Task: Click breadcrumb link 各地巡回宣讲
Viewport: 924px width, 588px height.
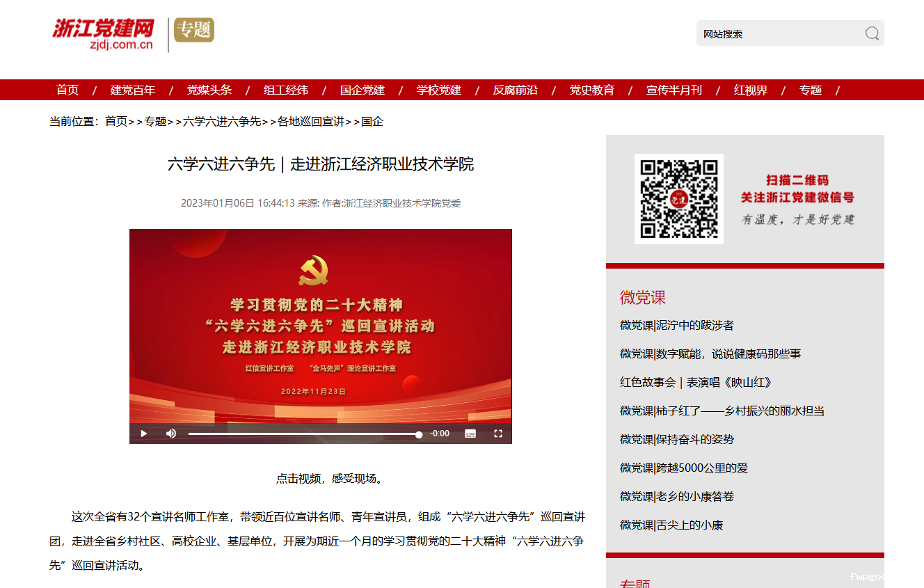Action: (311, 121)
